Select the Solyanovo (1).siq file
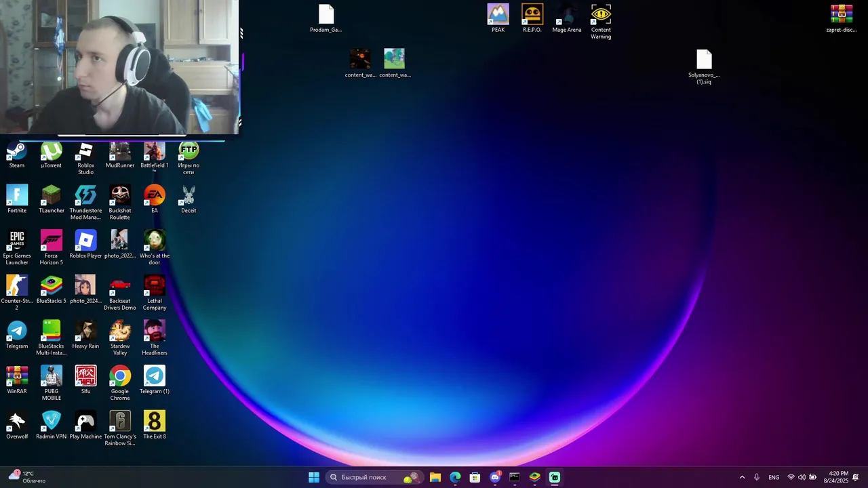The image size is (868, 488). click(704, 67)
